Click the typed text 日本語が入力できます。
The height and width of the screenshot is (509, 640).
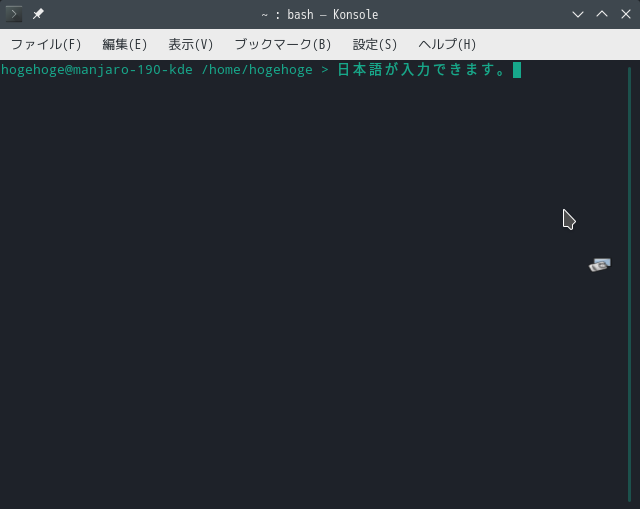pos(422,70)
